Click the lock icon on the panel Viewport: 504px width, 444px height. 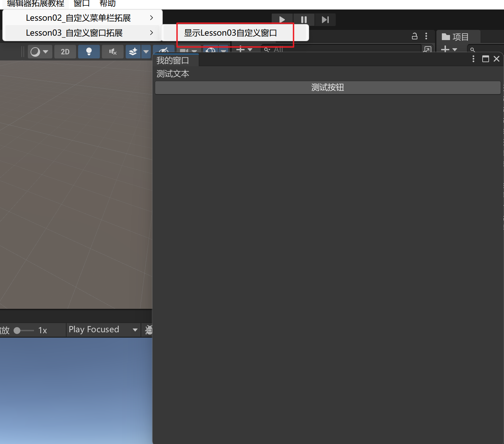pyautogui.click(x=414, y=36)
